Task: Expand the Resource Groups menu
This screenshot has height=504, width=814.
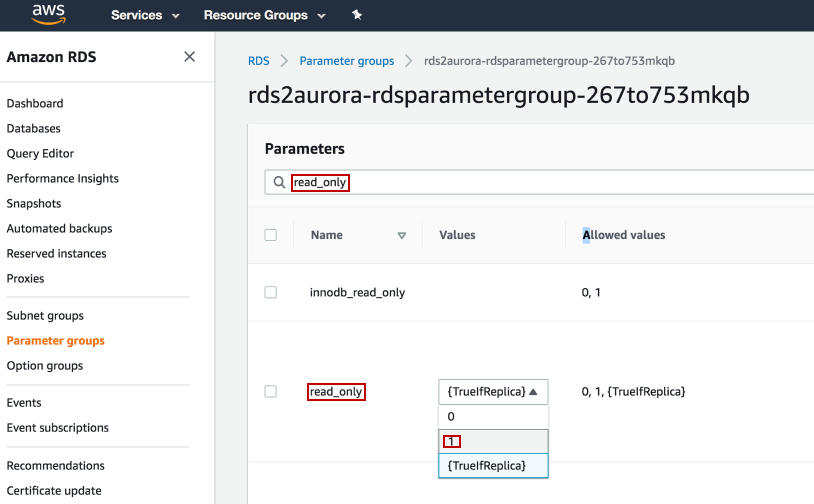Action: 264,15
